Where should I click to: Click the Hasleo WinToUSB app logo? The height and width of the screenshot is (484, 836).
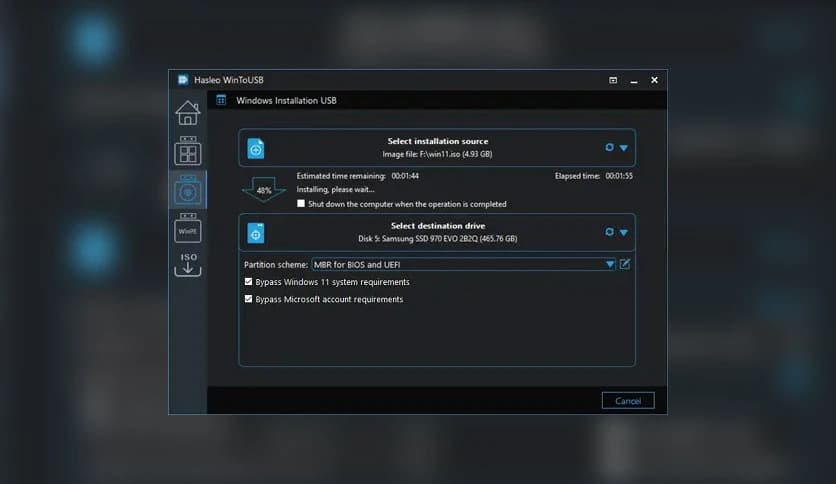[183, 80]
